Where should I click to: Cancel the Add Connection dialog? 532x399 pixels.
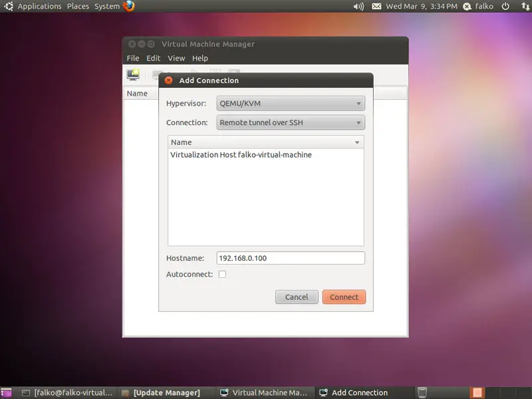coord(297,297)
